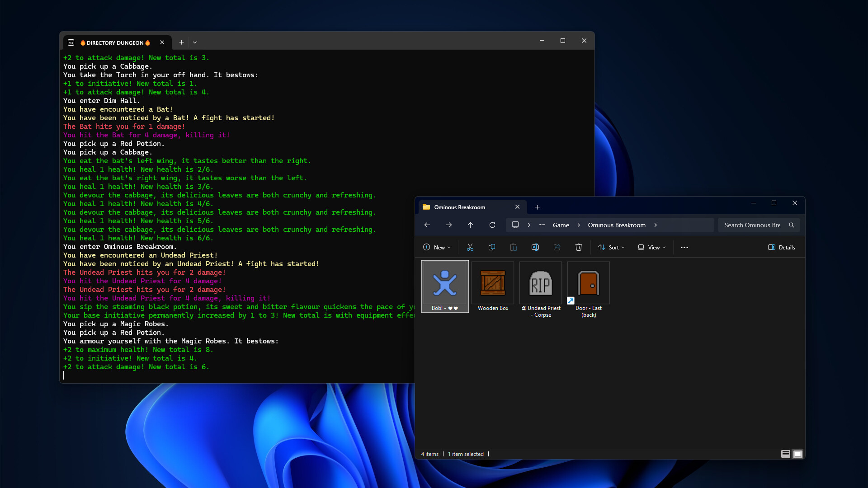
Task: Navigate to the Game breadcrumb folder
Action: click(x=560, y=225)
